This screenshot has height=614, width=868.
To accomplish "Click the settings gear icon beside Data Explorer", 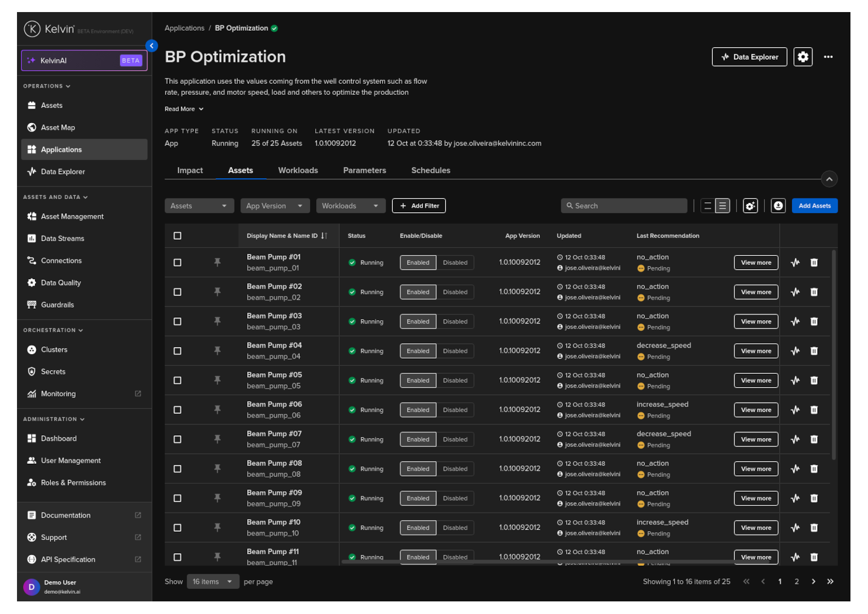I will [803, 57].
